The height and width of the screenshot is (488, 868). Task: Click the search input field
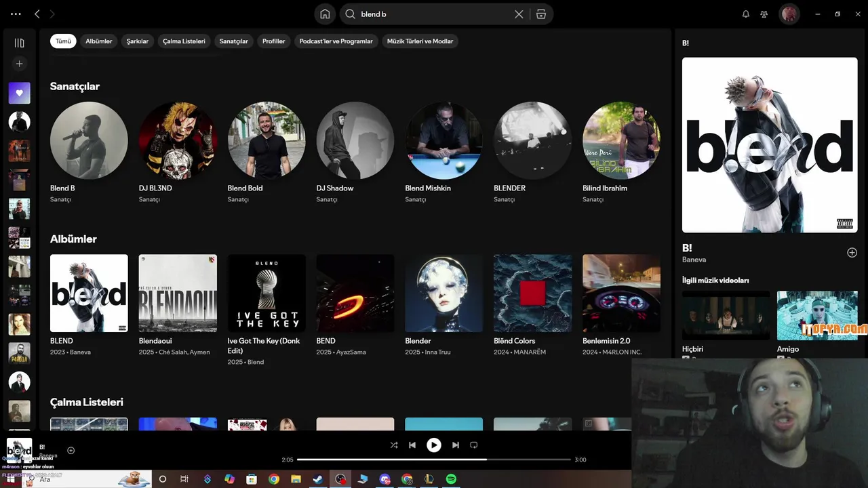click(434, 14)
